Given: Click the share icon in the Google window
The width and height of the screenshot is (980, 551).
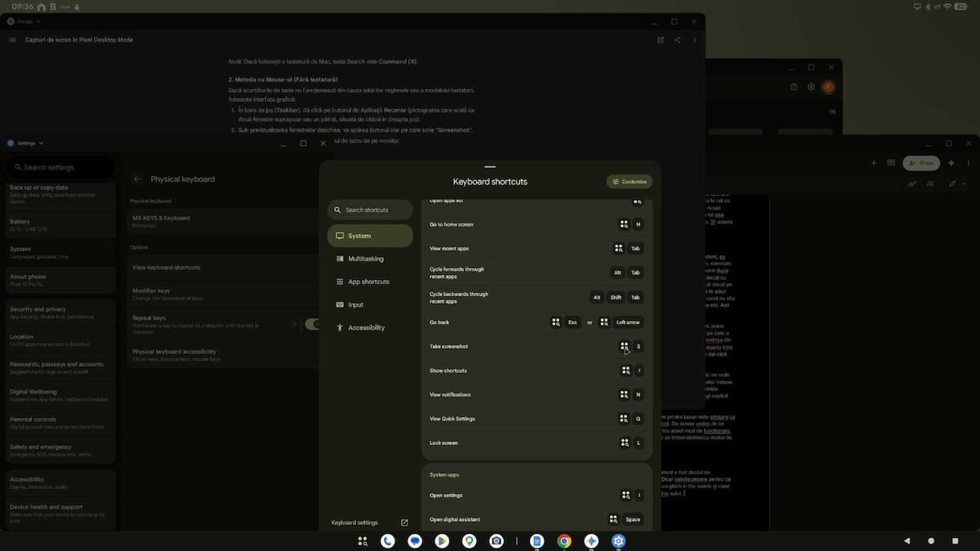Looking at the screenshot, I should (x=678, y=40).
